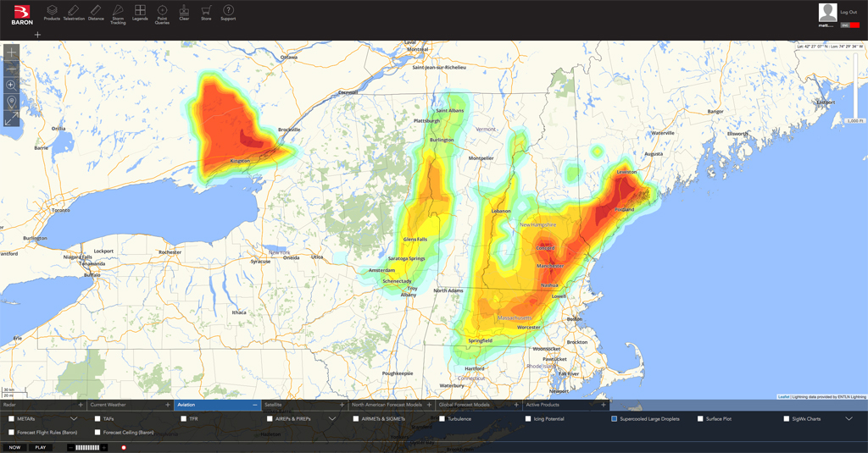Viewport: 868px width, 453px height.
Task: Click the red record indicator
Action: coord(124,447)
